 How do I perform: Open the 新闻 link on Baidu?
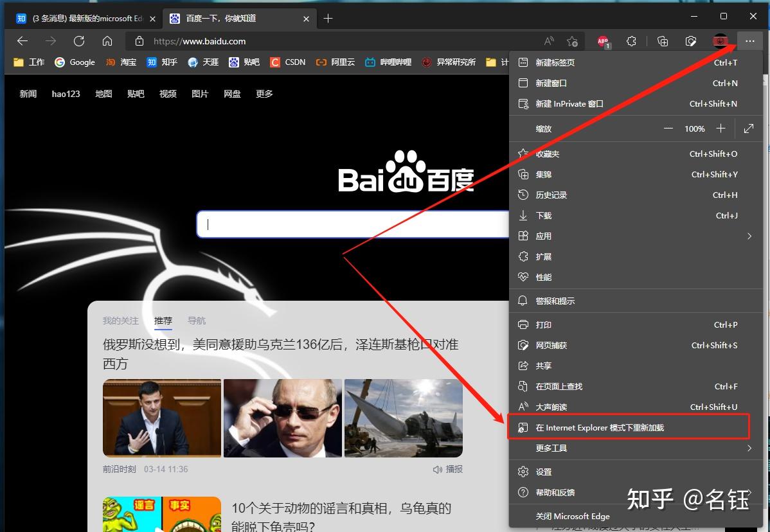point(28,94)
